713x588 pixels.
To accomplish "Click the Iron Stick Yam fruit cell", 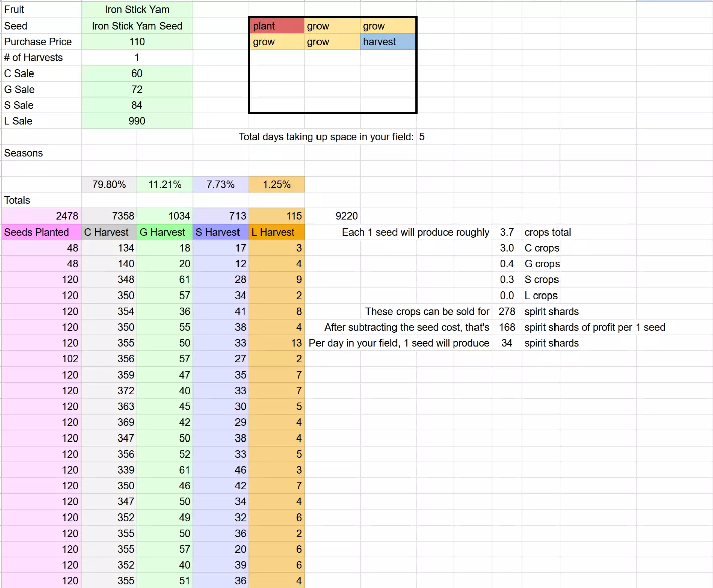I will [137, 10].
